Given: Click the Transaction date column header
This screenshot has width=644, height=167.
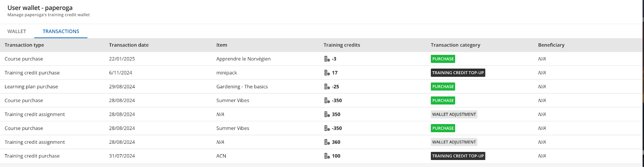Looking at the screenshot, I should pos(129,45).
